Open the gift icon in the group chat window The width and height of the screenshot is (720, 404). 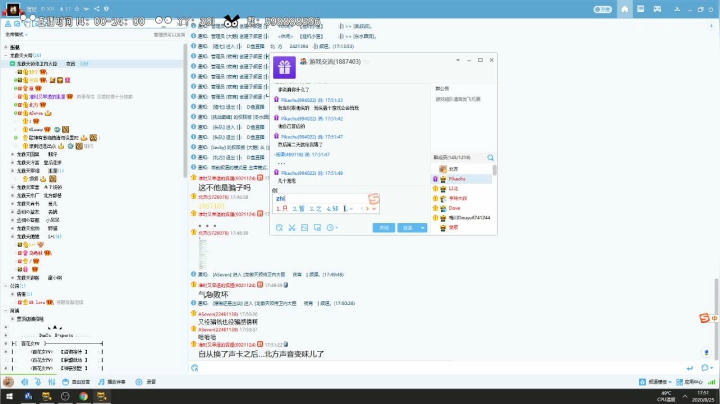coord(284,67)
